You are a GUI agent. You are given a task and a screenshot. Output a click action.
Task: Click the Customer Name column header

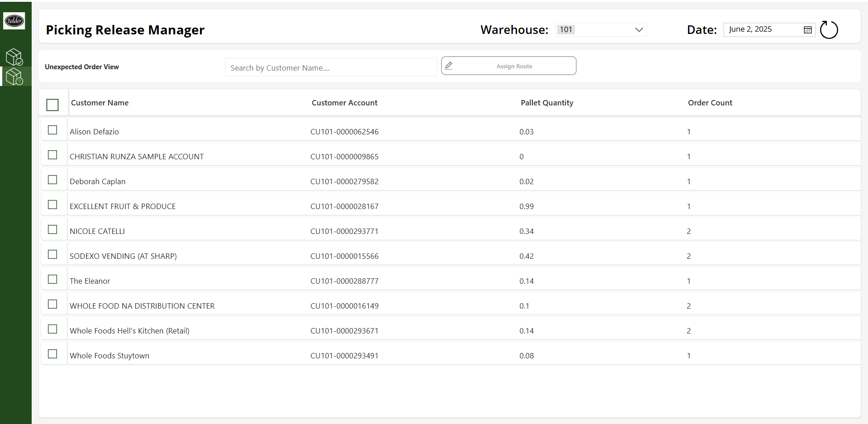(100, 103)
